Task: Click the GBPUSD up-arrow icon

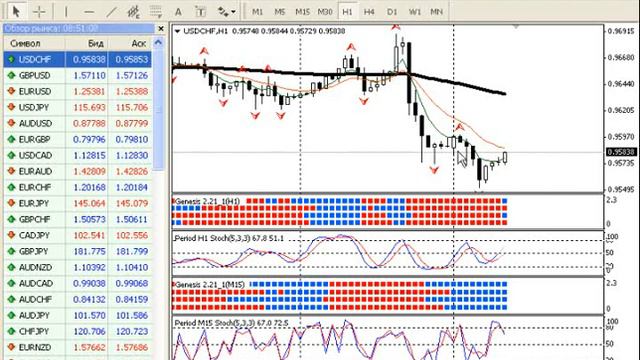Action: click(x=11, y=76)
